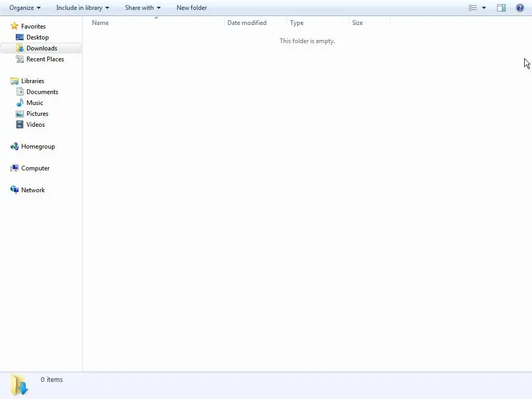
Task: Open the Documents library label
Action: [x=42, y=92]
